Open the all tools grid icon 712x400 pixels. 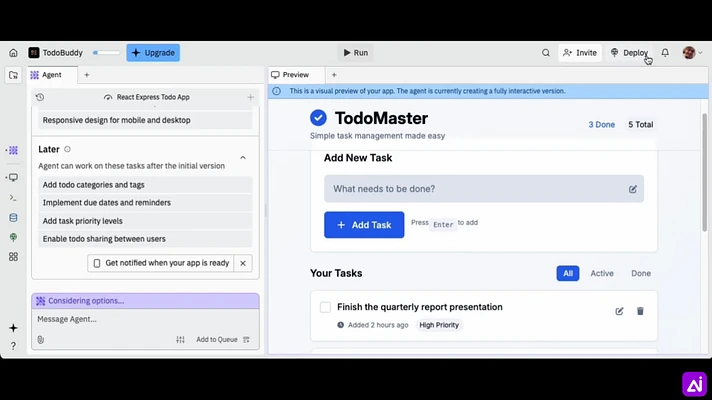point(13,257)
